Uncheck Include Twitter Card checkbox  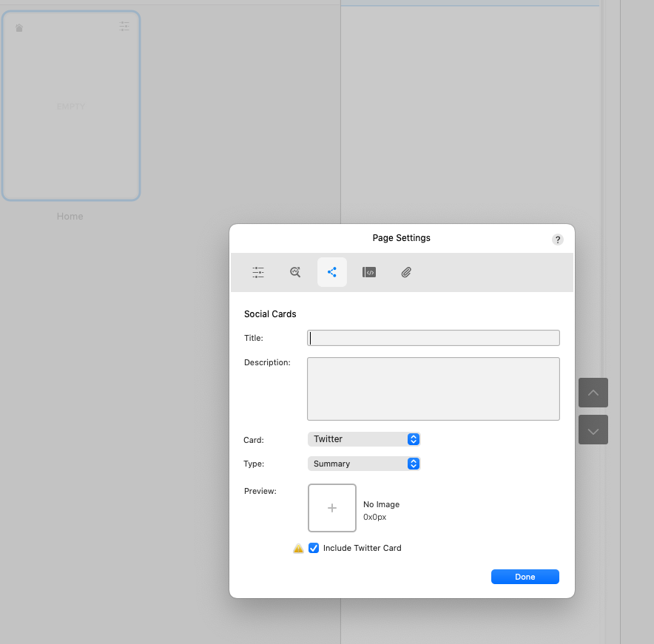point(314,549)
